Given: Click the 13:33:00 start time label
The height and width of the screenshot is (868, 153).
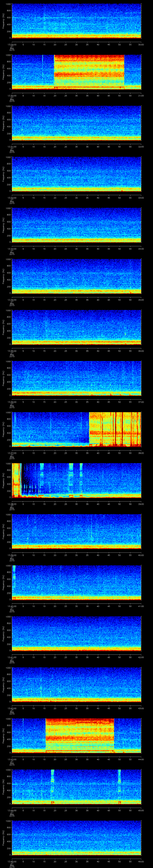Looking at the screenshot, I should 12,249.
